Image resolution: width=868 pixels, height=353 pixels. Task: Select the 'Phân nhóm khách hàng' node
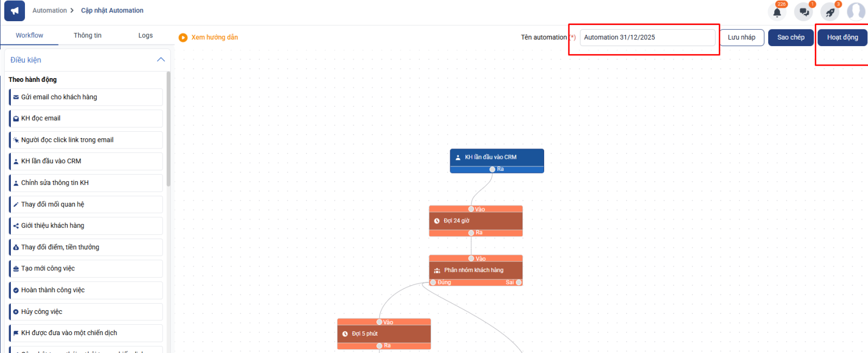tap(475, 270)
